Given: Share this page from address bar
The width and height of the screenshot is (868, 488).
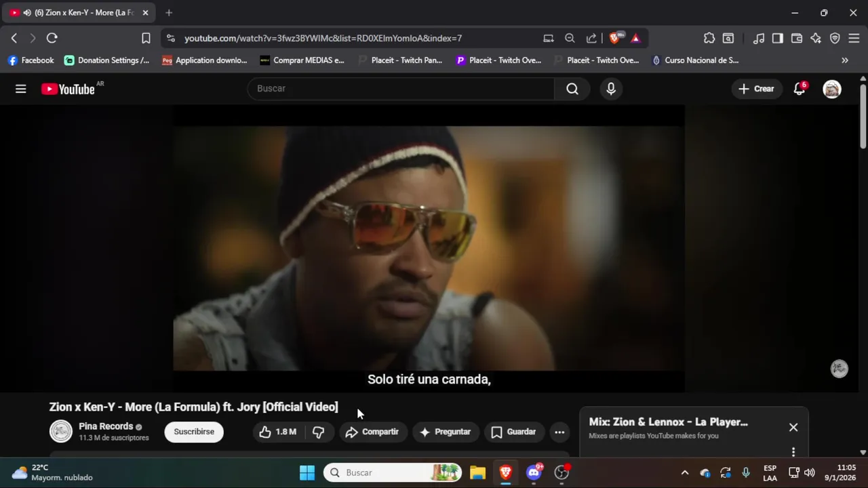Looking at the screenshot, I should click(x=591, y=38).
